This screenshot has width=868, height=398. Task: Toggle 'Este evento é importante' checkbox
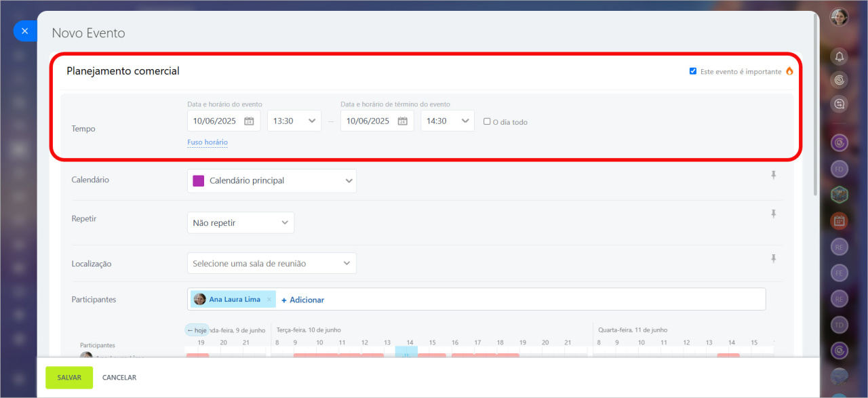693,71
